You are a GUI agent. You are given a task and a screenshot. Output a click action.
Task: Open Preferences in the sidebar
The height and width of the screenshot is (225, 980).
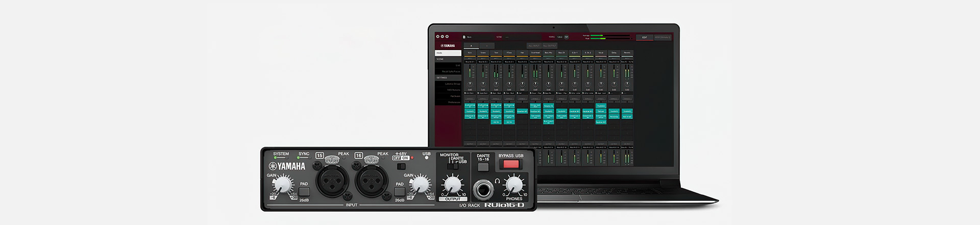pyautogui.click(x=448, y=102)
